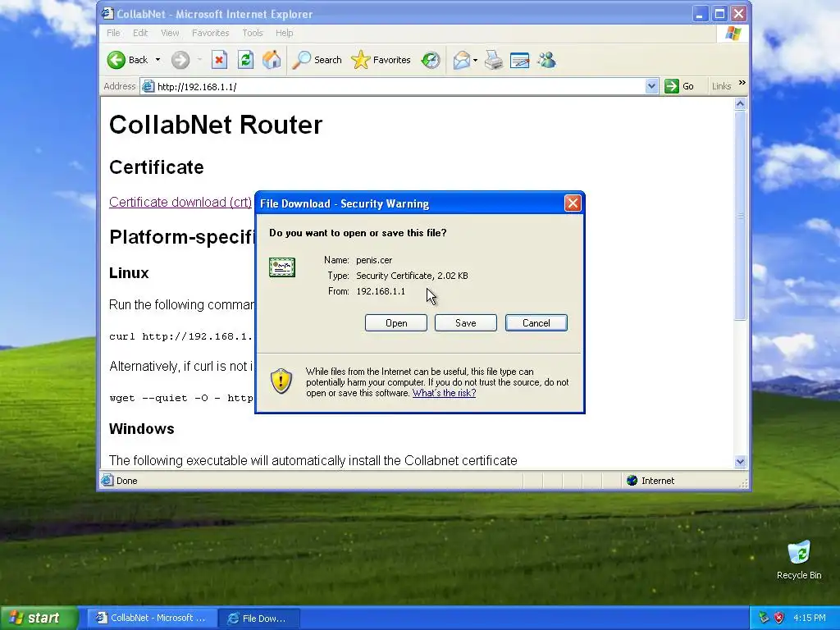Open the Favorites menu

click(x=210, y=33)
